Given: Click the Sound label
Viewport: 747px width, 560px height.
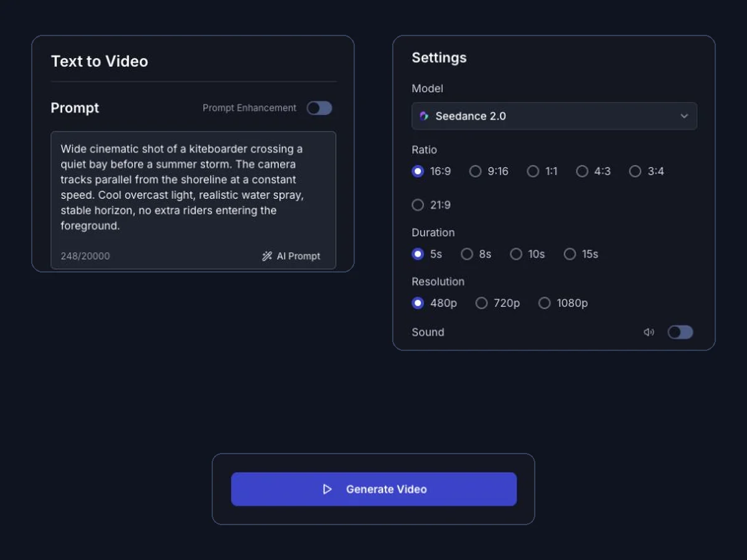Looking at the screenshot, I should point(428,332).
